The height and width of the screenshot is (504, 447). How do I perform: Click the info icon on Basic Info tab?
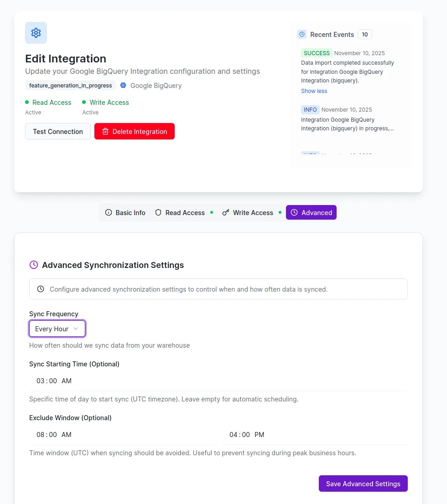click(x=109, y=212)
